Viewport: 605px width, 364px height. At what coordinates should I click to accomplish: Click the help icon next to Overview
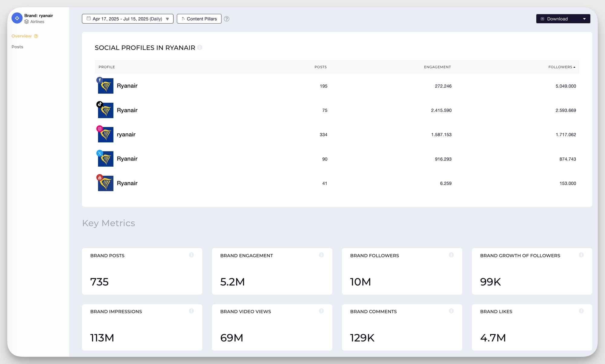(36, 36)
